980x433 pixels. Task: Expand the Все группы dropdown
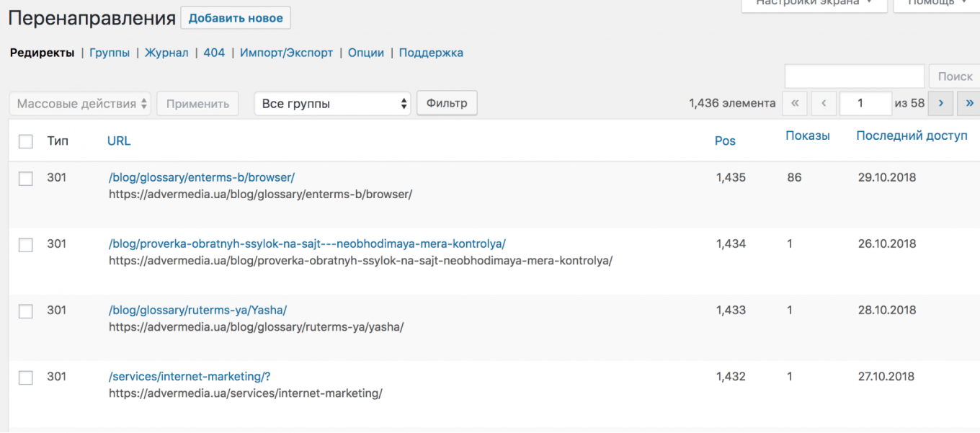332,104
